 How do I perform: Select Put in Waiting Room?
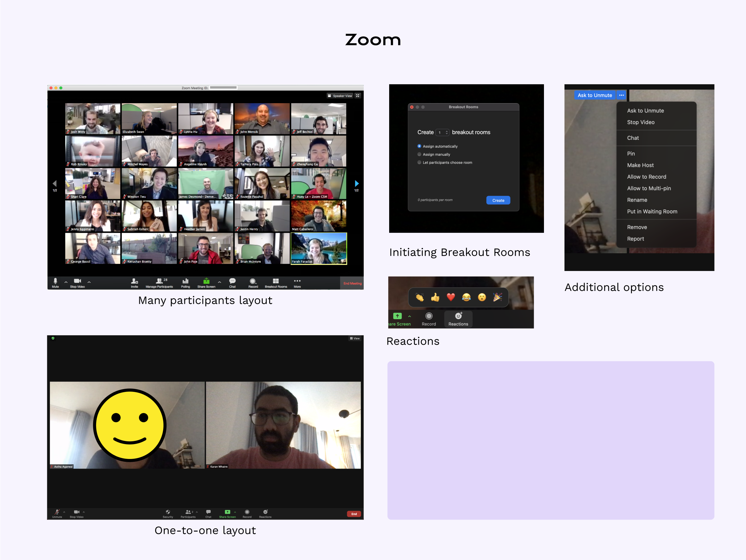(652, 211)
